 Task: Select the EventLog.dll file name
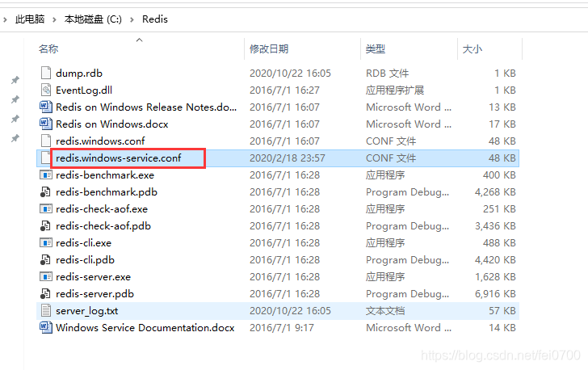click(84, 90)
